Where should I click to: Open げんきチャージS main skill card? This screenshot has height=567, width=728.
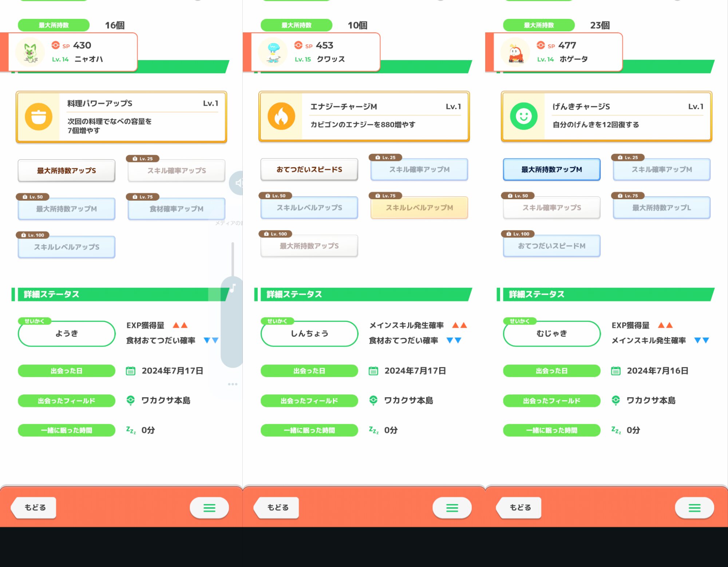(606, 116)
